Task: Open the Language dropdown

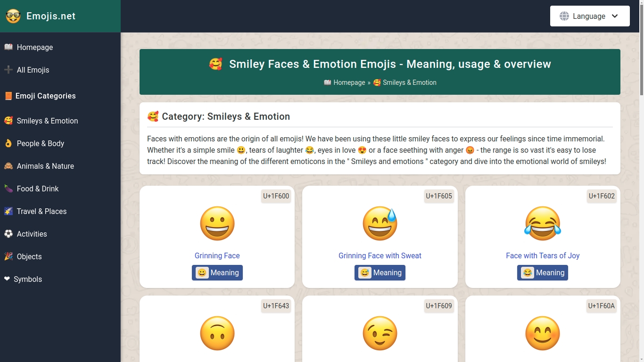Action: pos(590,16)
